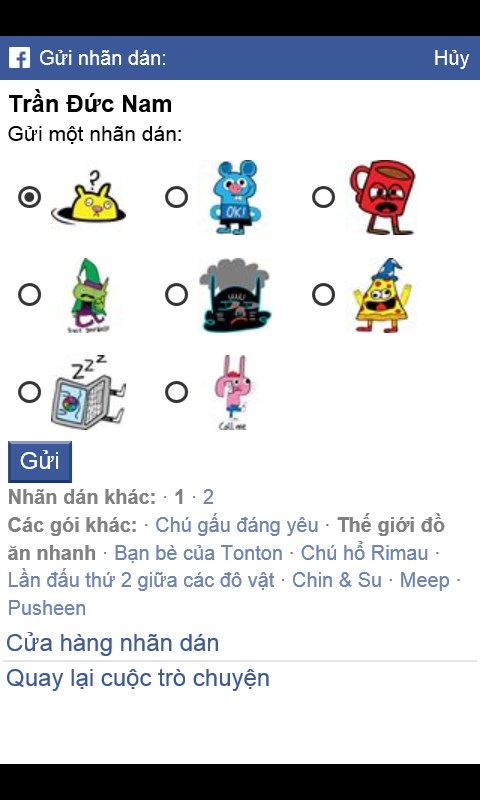Choose the blue mouse OK sticker
Screen dimensions: 480x800
click(x=235, y=197)
